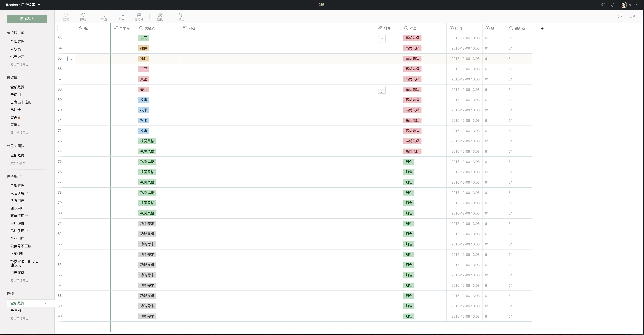644x335 pixels.
Task: Click the 添加表格 button
Action: (x=27, y=19)
